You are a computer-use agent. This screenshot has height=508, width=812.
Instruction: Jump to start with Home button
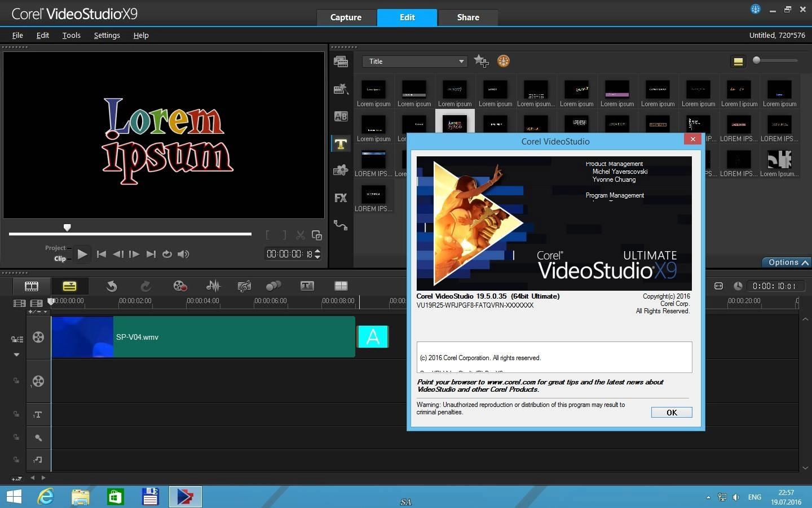tap(101, 254)
